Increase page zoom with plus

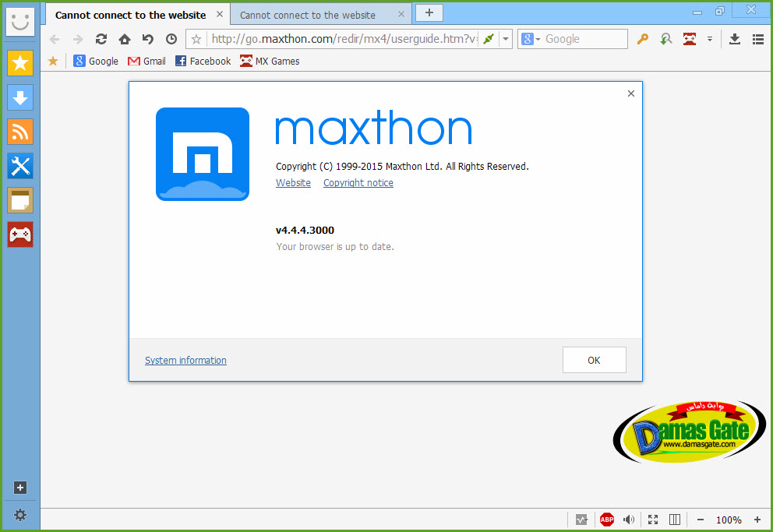point(757,520)
